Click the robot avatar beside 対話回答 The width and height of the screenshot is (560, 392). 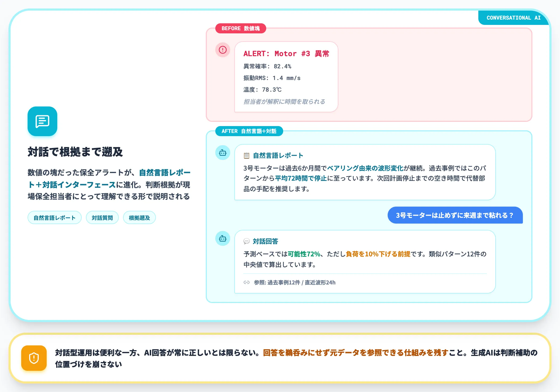pos(223,238)
